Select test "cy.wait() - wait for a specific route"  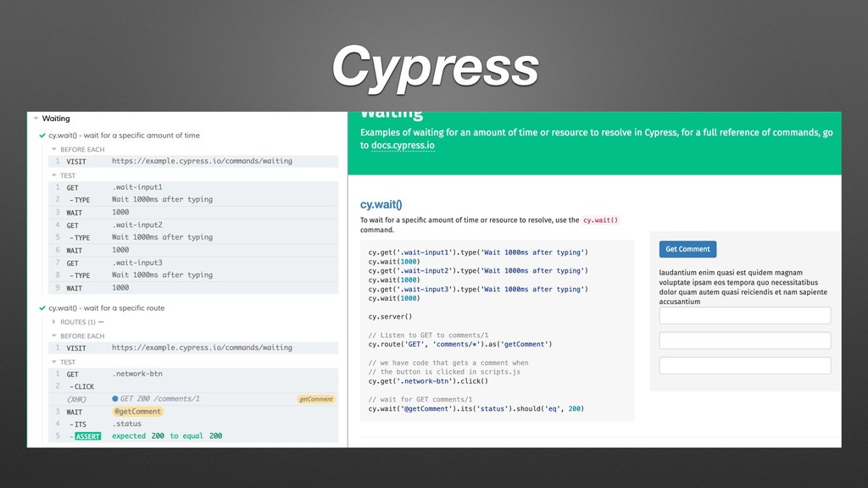106,308
